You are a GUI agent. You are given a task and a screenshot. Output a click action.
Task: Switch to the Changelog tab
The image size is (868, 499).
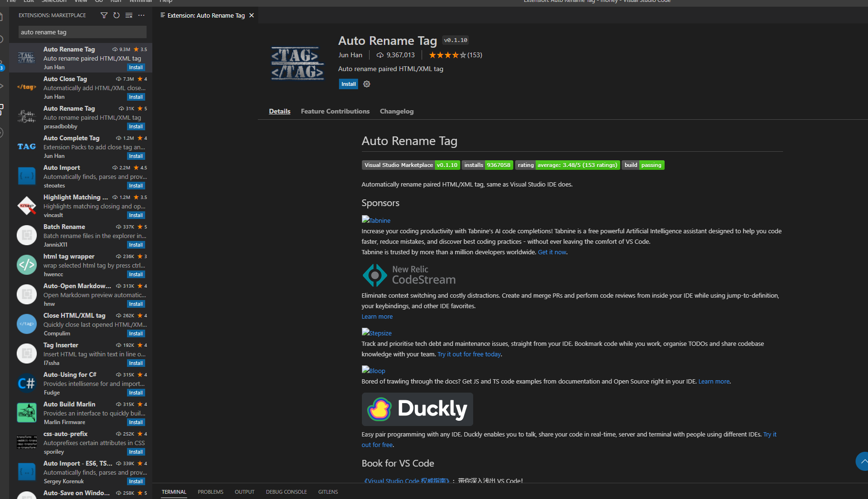tap(397, 111)
